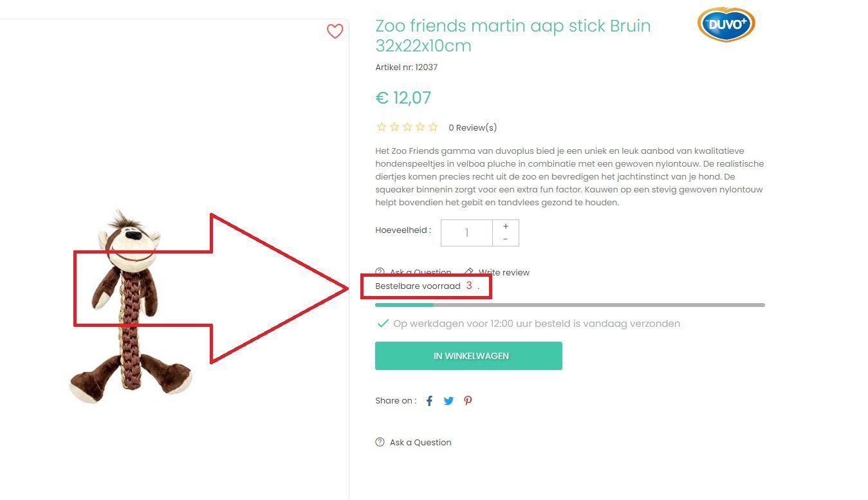Add product to wishlist with heart icon
This screenshot has width=868, height=500.
(x=335, y=31)
